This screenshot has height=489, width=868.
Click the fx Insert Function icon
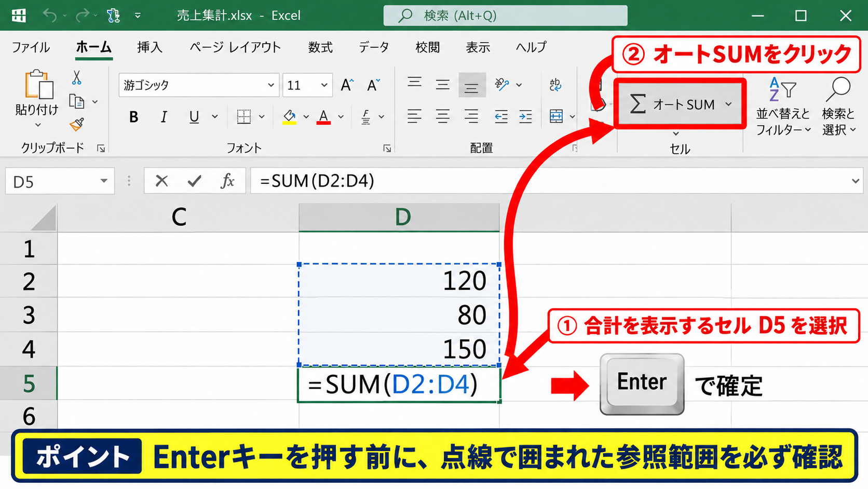227,181
